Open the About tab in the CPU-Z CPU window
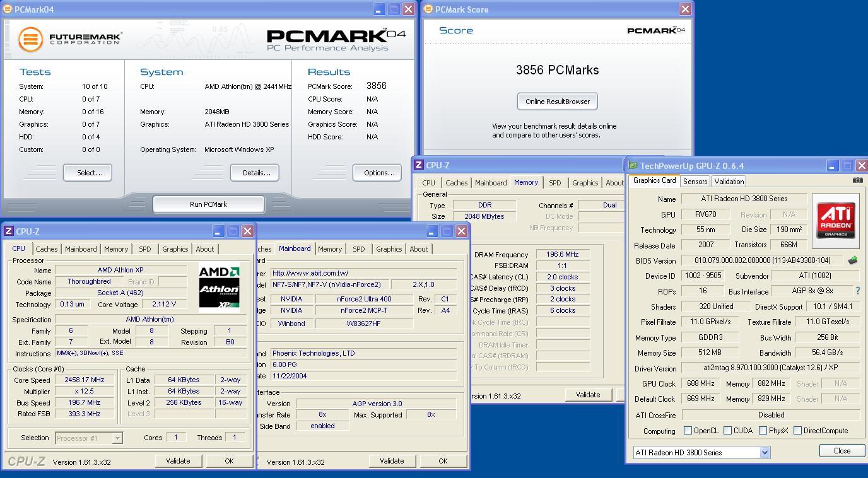868x478 pixels. pyautogui.click(x=204, y=249)
